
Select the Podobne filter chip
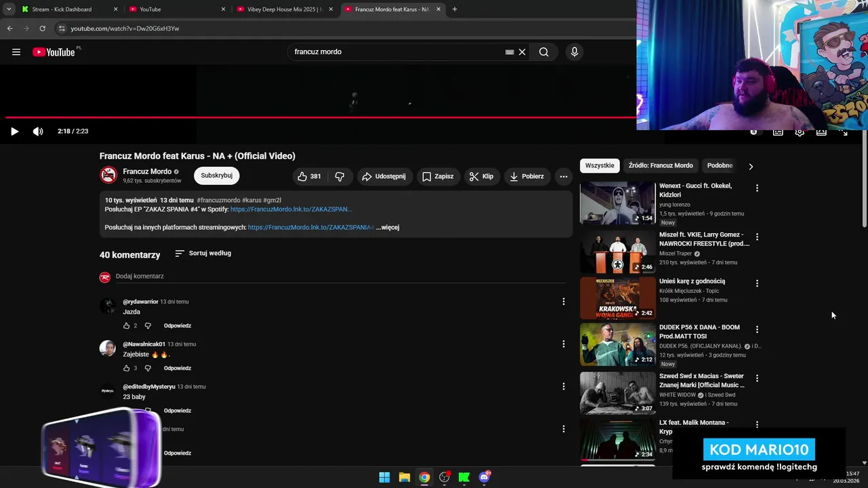[x=720, y=165]
